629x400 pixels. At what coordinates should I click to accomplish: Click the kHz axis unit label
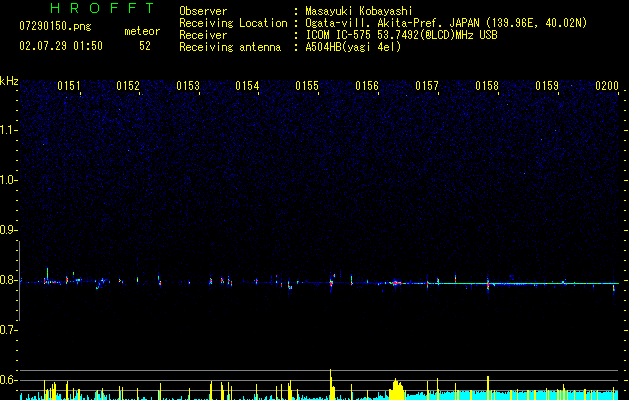9,81
